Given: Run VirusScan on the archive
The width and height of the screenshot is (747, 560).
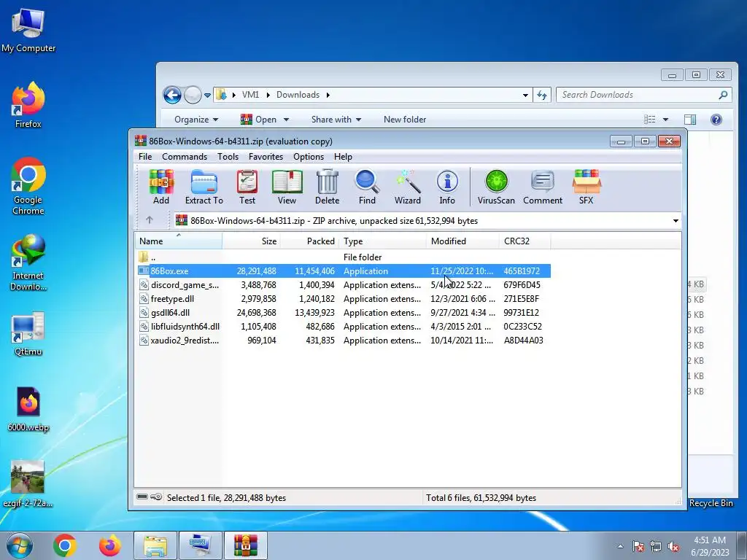Looking at the screenshot, I should pos(496,187).
